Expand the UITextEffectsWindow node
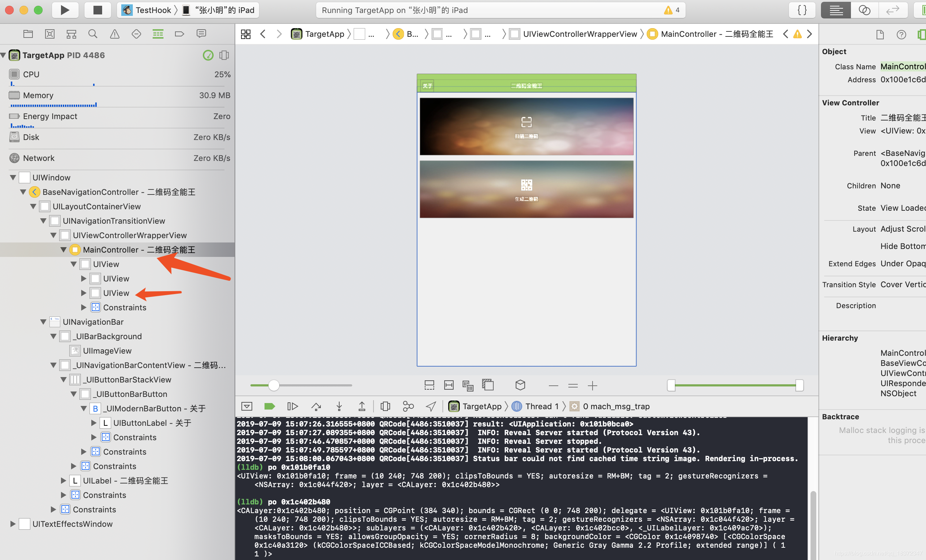The width and height of the screenshot is (926, 560). click(13, 524)
